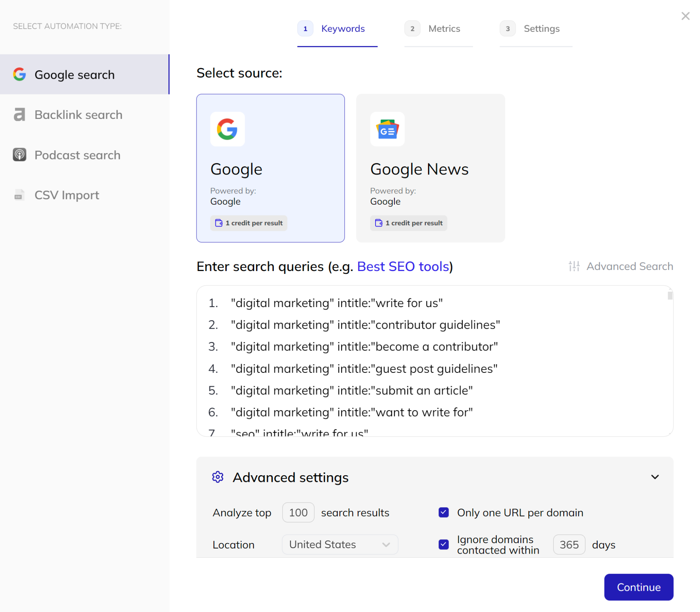Viewport: 700px width, 612px height.
Task: Click the Continue button to proceed
Action: 639,587
